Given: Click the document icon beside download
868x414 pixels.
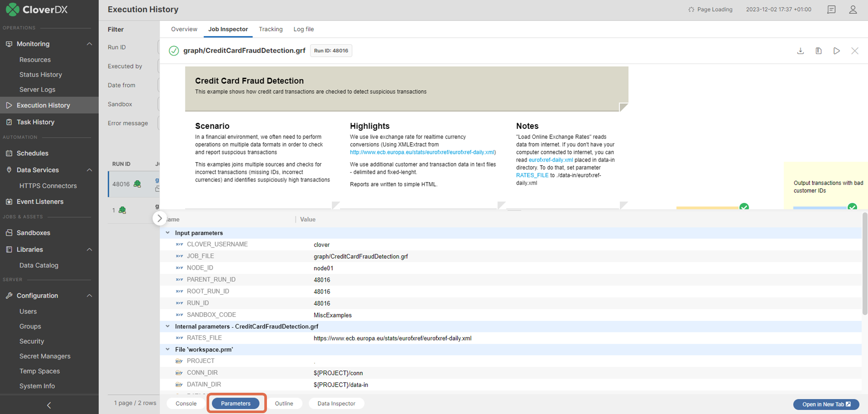Looking at the screenshot, I should tap(819, 51).
